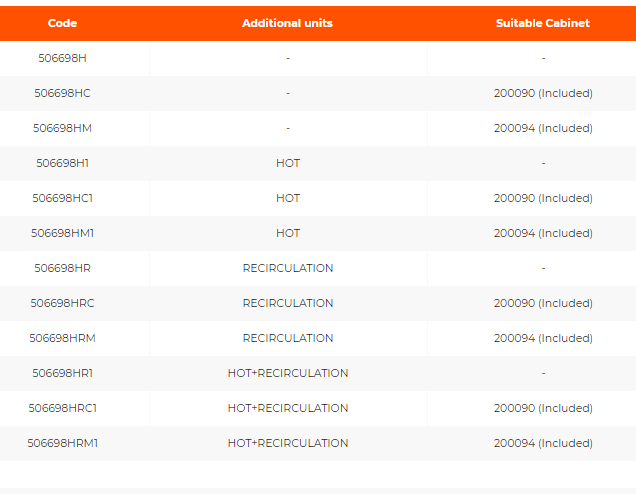Viewport: 636px width, 494px height.
Task: Click the code 506698HRC1 cell
Action: coord(62,408)
